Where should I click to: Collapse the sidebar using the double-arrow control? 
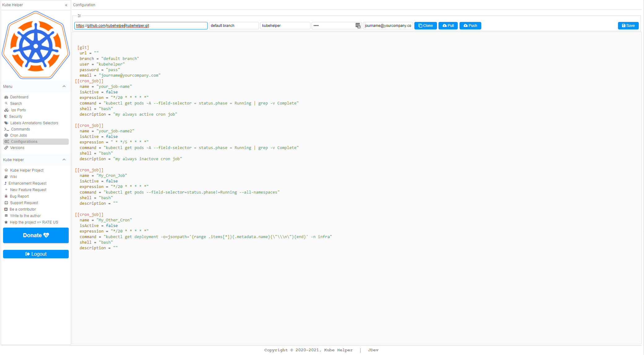click(66, 5)
